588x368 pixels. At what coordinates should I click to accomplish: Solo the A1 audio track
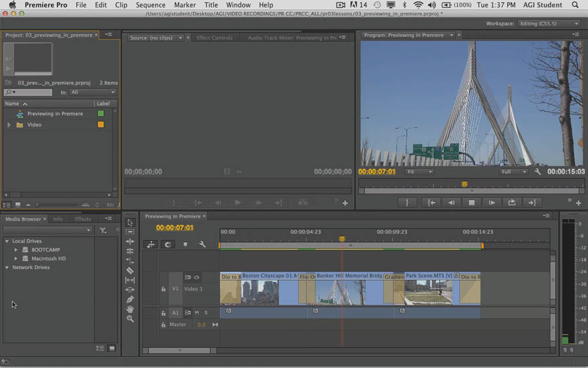click(206, 312)
